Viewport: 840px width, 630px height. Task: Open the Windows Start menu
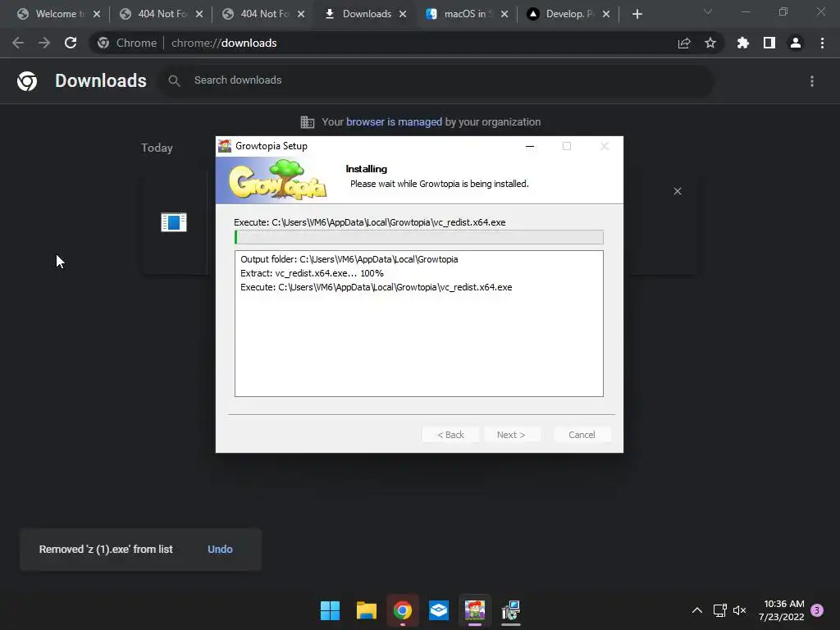coord(330,610)
